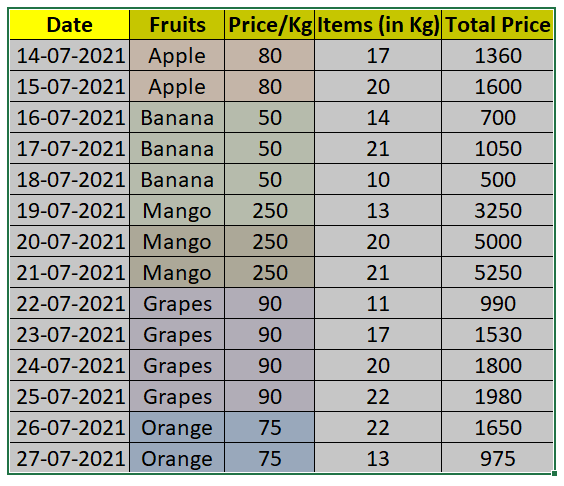The width and height of the screenshot is (564, 486).
Task: Select the Orange cell for 27-07-2021
Action: 177,458
